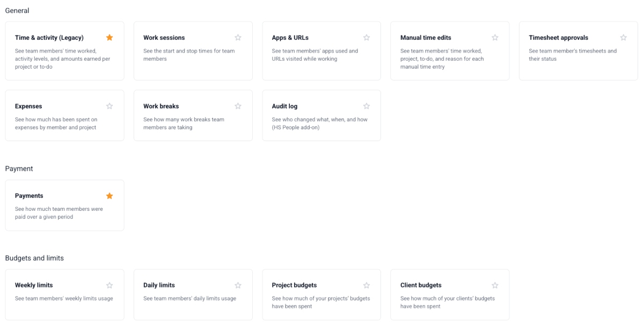The width and height of the screenshot is (644, 331).
Task: Remove Payments from favorites
Action: tap(109, 195)
